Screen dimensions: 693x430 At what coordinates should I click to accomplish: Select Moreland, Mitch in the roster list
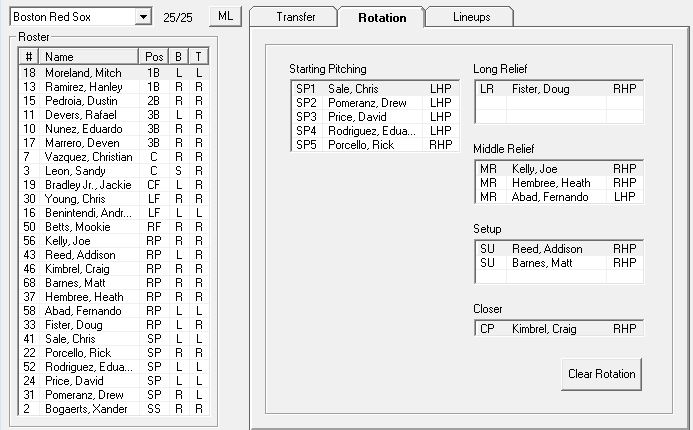point(114,73)
